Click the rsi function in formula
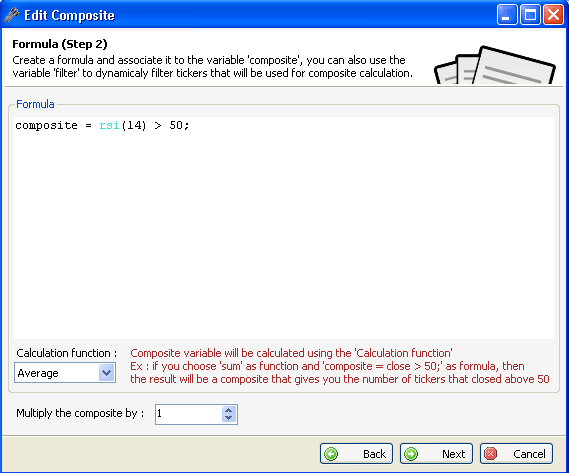Viewport: 569px width, 473px height. tap(109, 125)
